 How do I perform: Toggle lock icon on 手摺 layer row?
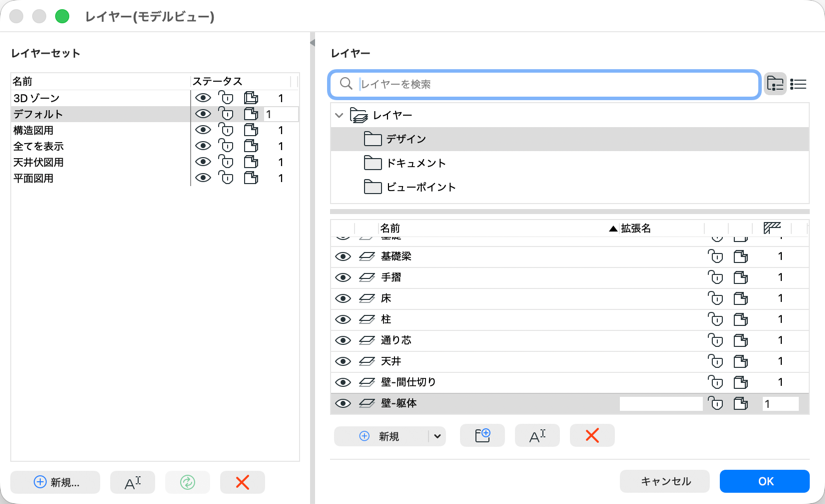pyautogui.click(x=715, y=277)
